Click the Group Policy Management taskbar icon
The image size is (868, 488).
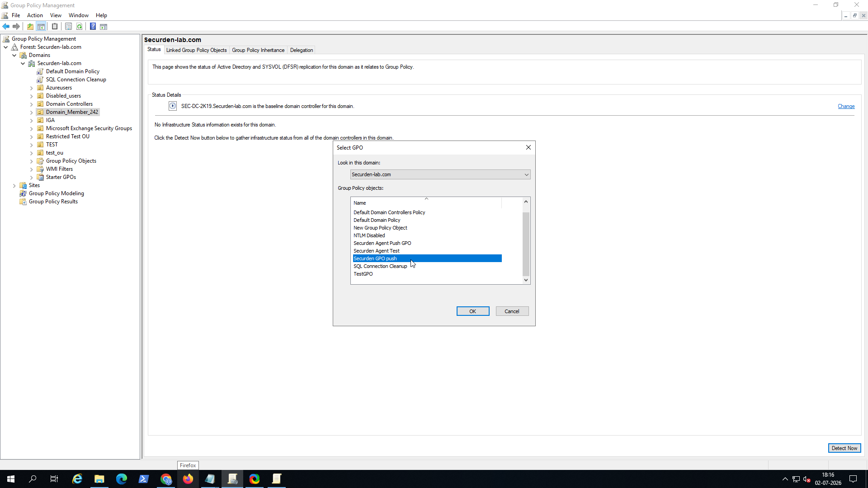[232, 479]
